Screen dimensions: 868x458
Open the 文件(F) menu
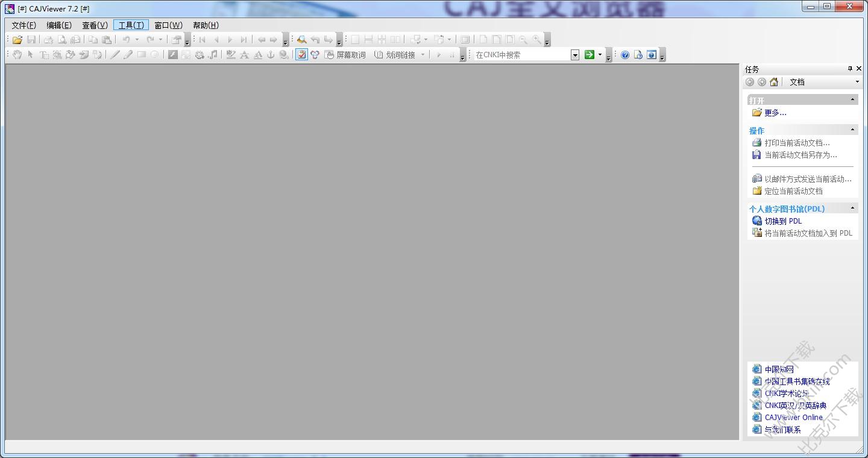(x=24, y=25)
